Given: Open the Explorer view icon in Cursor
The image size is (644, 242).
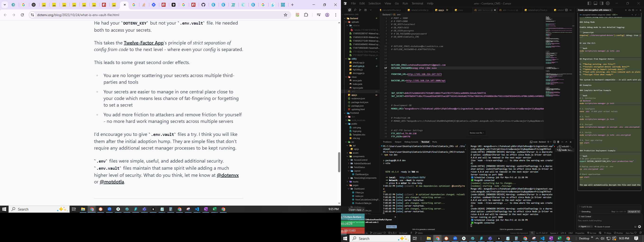Looking at the screenshot, I should (349, 10).
